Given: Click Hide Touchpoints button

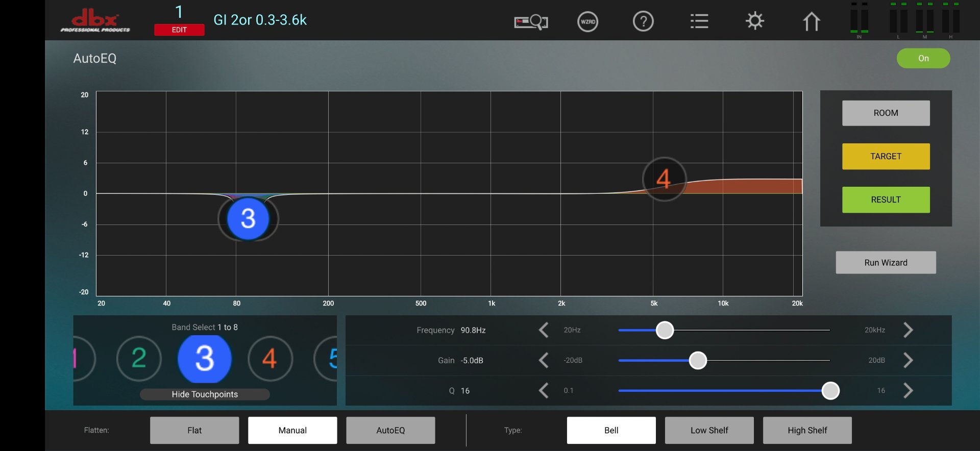Looking at the screenshot, I should 205,394.
